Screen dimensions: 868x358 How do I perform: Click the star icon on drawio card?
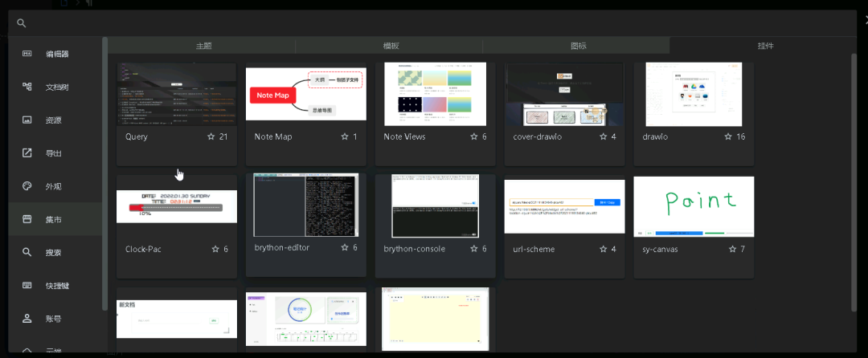[x=728, y=136]
